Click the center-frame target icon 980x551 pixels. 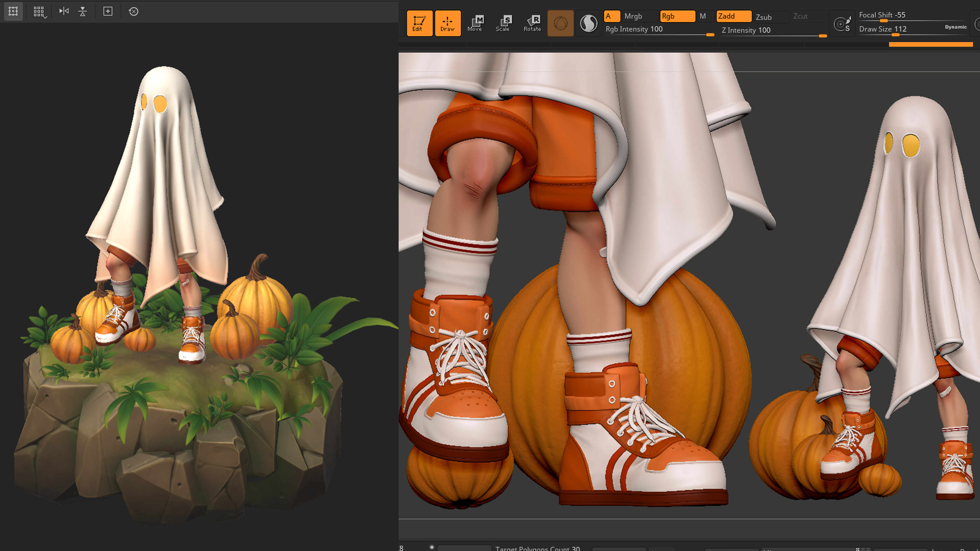(x=108, y=11)
